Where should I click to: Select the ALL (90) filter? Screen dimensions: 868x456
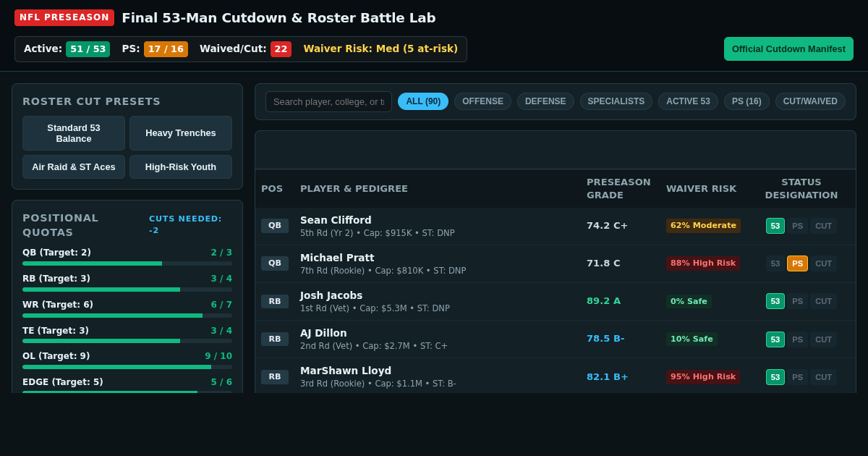click(x=423, y=101)
